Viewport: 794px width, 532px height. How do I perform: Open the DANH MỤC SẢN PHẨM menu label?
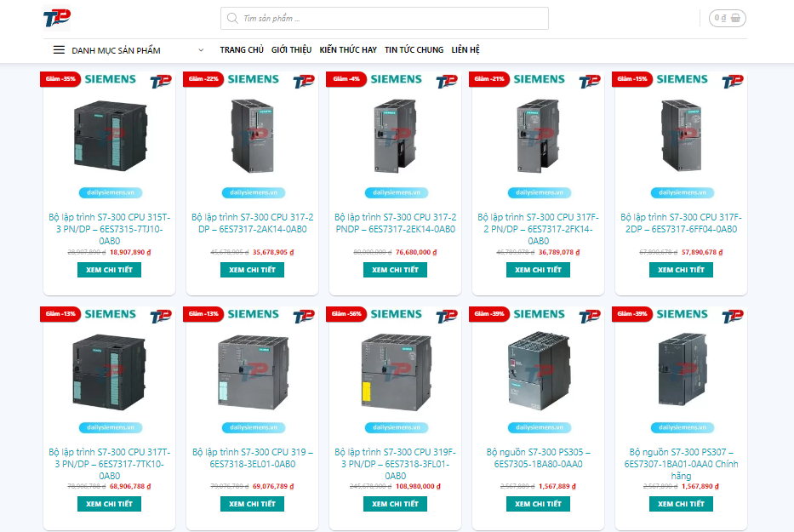[116, 50]
